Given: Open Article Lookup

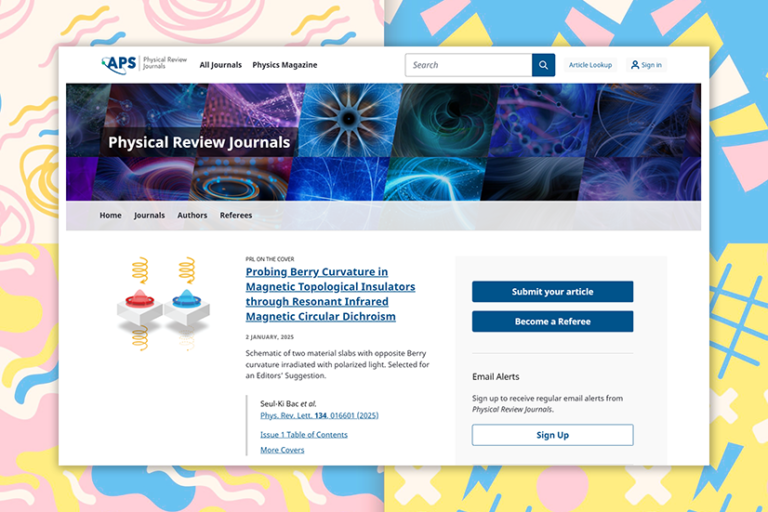Looking at the screenshot, I should (x=590, y=65).
